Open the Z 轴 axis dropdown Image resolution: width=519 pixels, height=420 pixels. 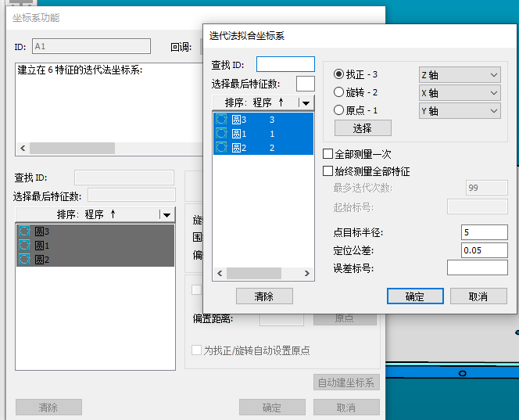(x=459, y=75)
